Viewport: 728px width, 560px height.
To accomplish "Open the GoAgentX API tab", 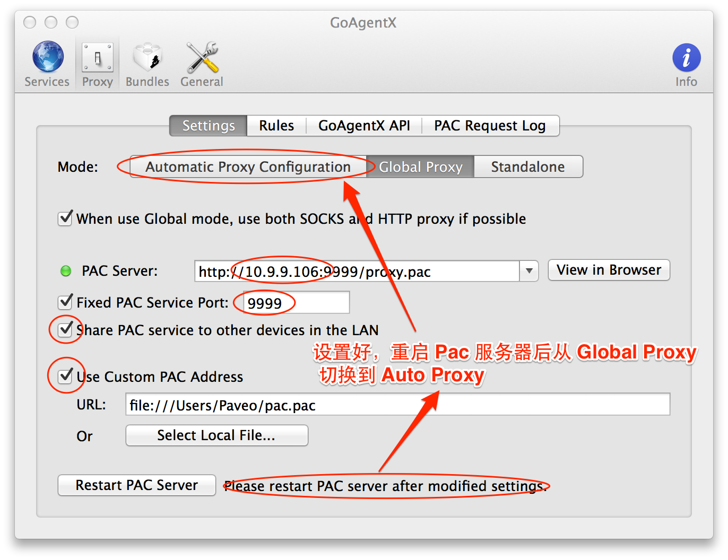I will pyautogui.click(x=364, y=126).
